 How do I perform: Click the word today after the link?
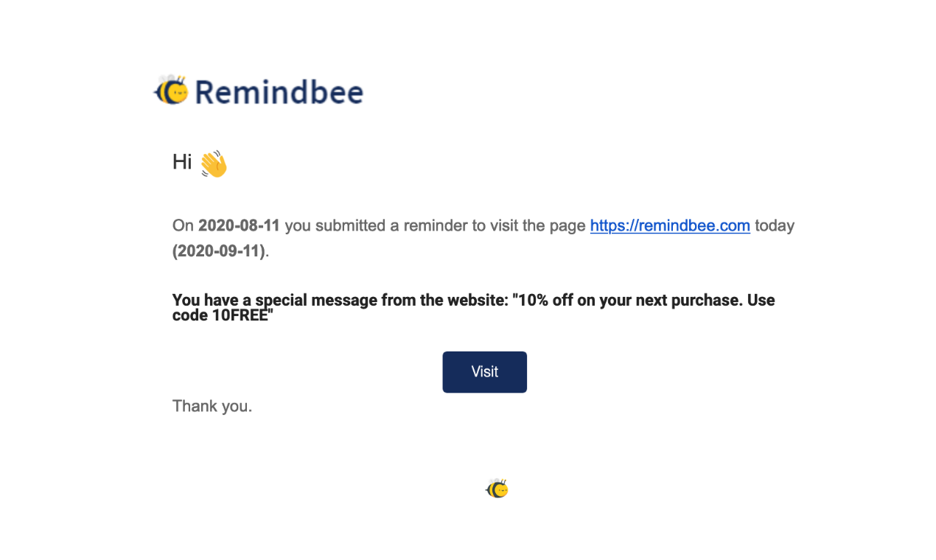click(775, 225)
